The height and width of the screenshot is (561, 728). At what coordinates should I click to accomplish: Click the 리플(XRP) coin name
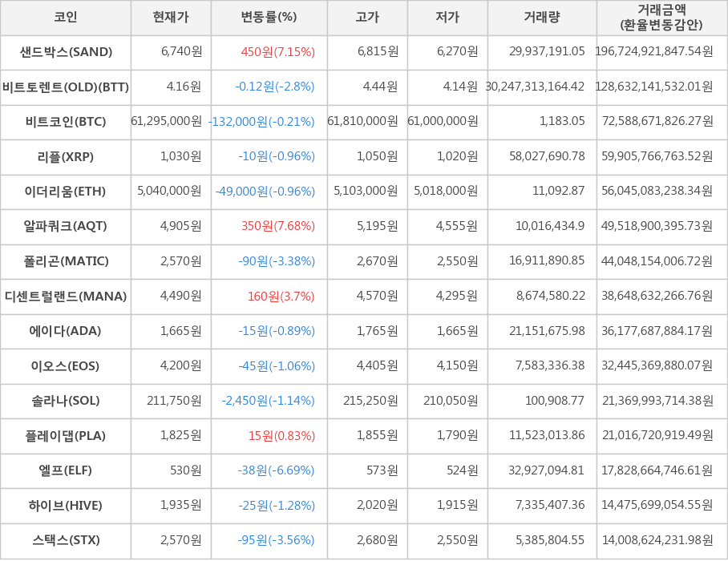pos(66,156)
